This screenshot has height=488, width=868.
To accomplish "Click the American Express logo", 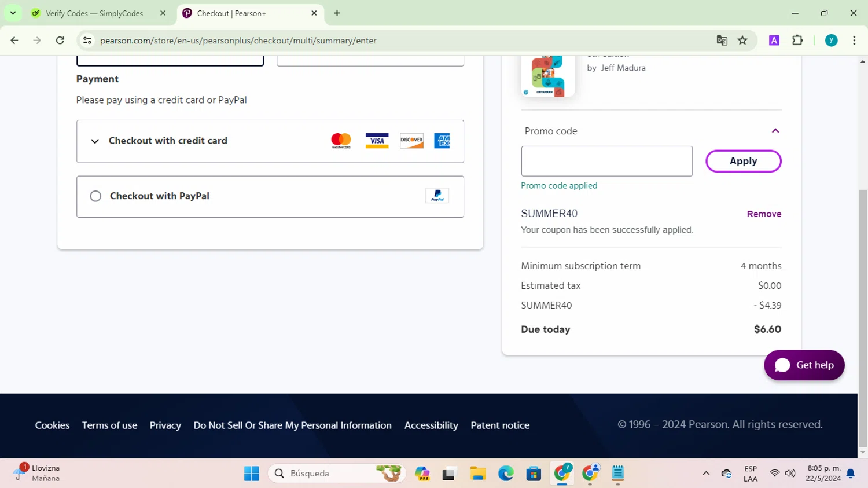I will (442, 141).
